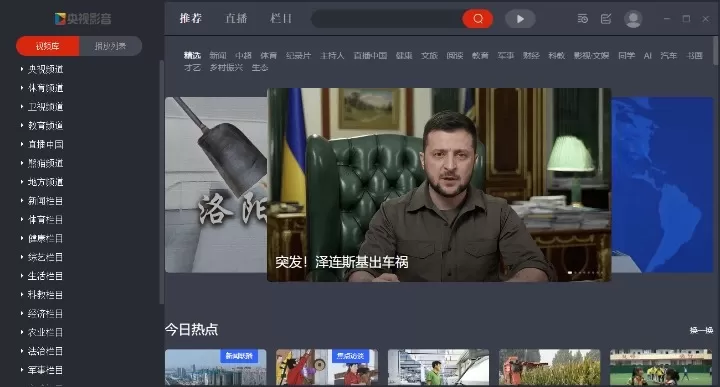Image resolution: width=720 pixels, height=387 pixels.
Task: Select the 体育 category
Action: [x=269, y=56]
